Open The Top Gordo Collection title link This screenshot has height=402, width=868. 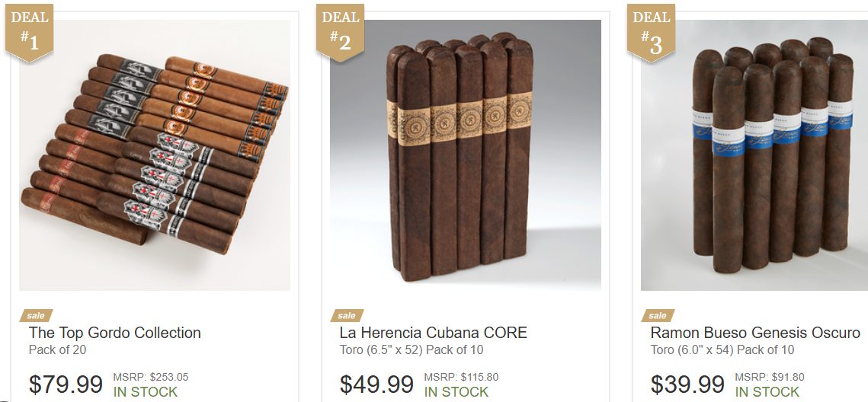click(114, 333)
